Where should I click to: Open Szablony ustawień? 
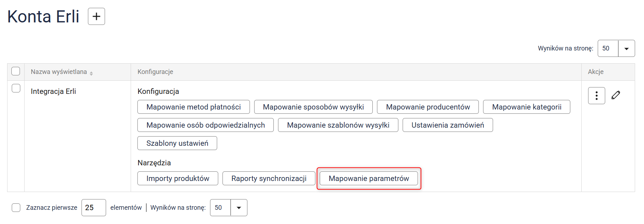tap(177, 143)
